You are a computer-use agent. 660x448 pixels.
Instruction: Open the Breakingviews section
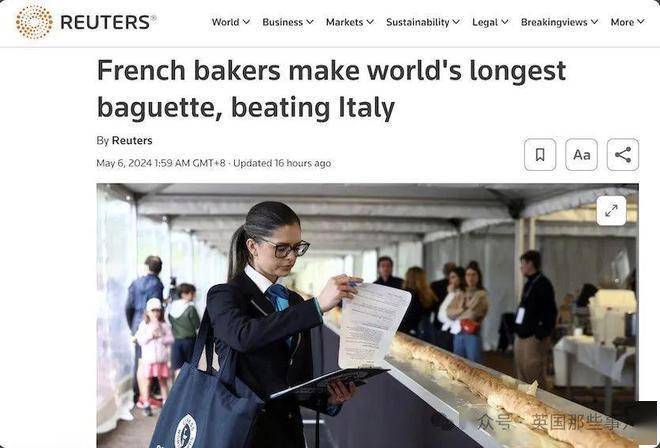click(x=554, y=22)
